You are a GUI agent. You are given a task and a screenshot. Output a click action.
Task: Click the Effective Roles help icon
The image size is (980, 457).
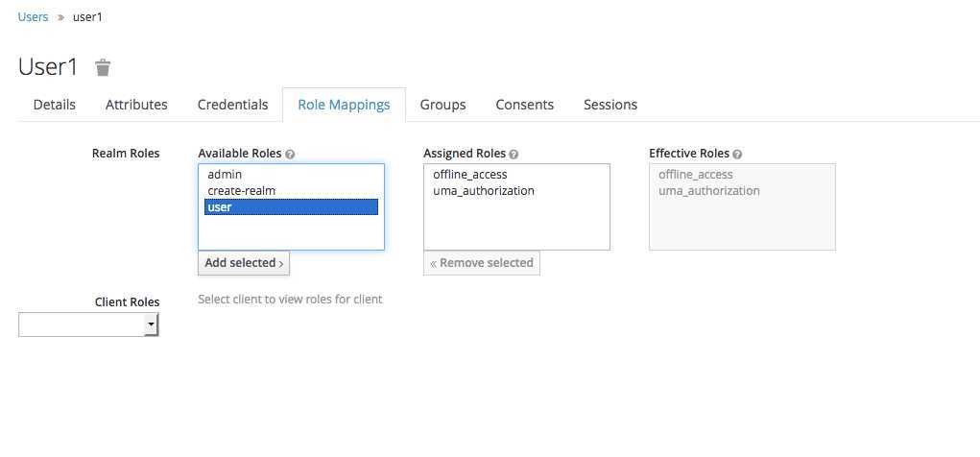pyautogui.click(x=737, y=154)
